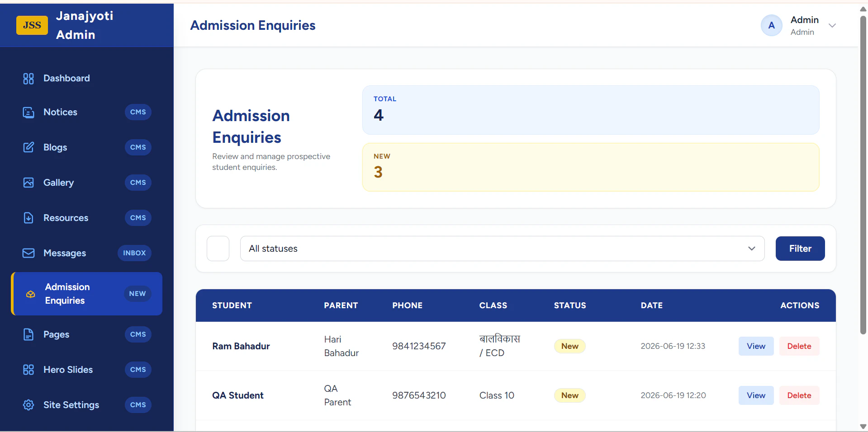Delete QA Student's enquiry

click(x=799, y=395)
